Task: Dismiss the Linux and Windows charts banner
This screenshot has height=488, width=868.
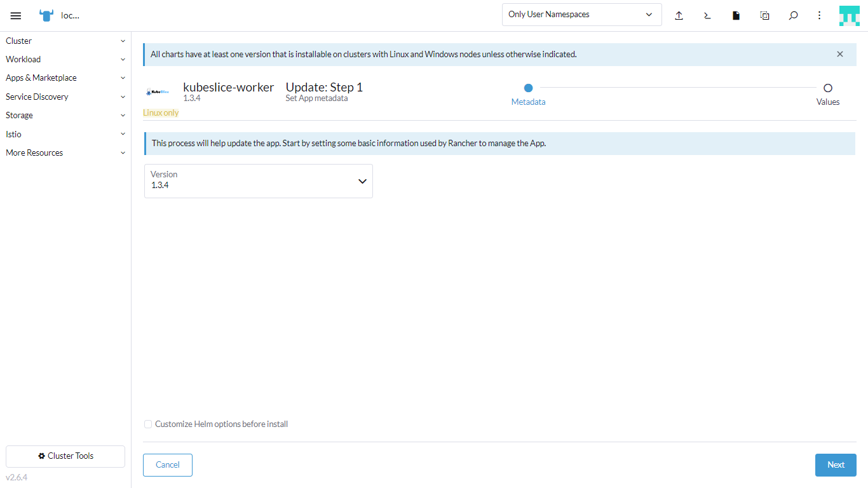Action: click(840, 54)
